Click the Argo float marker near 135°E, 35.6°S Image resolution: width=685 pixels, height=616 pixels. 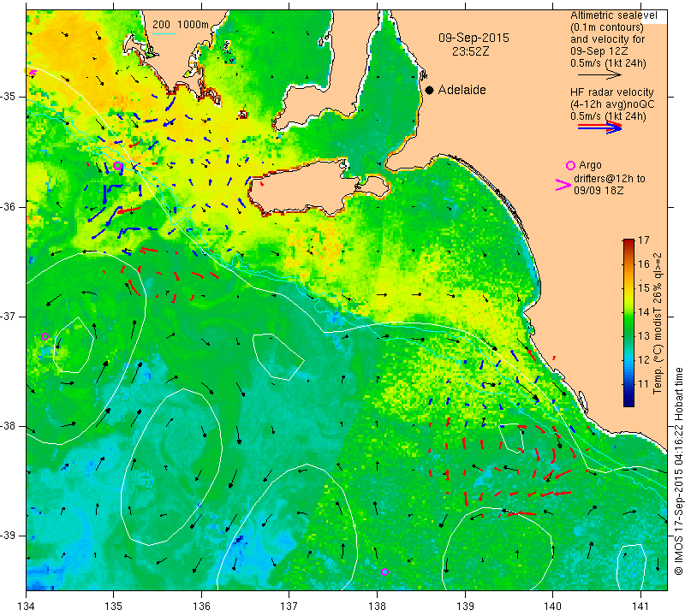point(117,165)
